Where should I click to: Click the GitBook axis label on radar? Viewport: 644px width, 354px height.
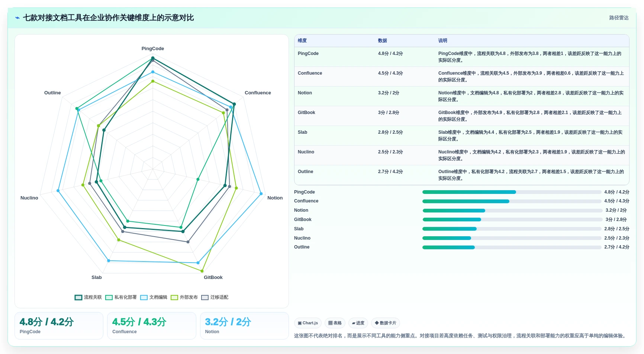213,277
